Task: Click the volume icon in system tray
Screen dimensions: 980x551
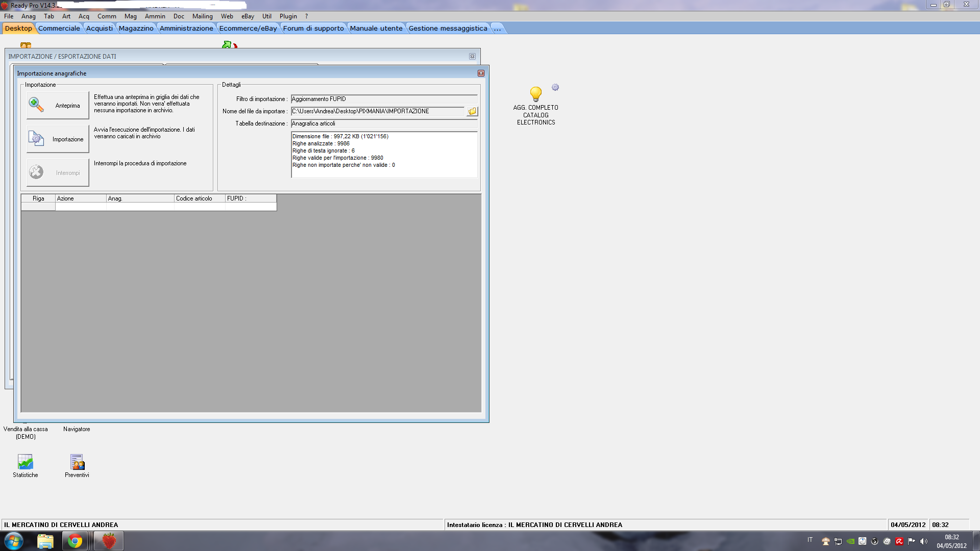Action: (x=924, y=541)
